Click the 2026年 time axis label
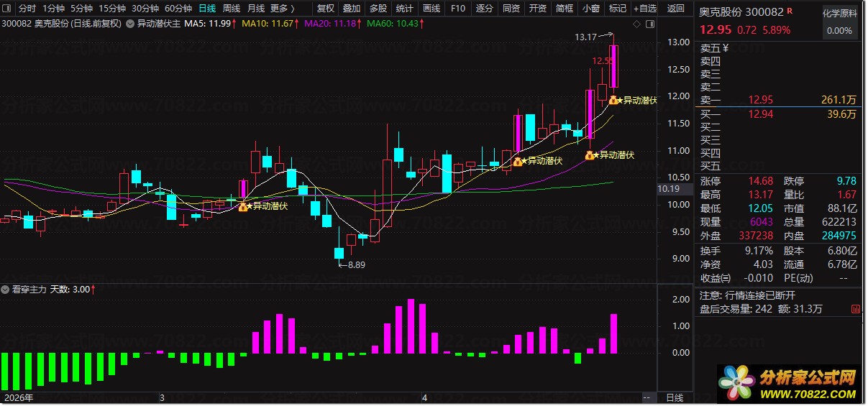 tap(19, 397)
